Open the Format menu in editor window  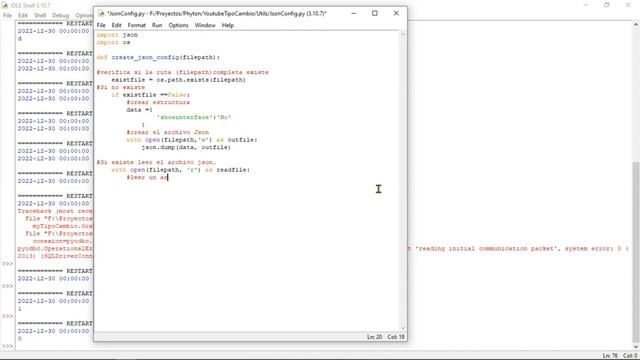(x=136, y=25)
